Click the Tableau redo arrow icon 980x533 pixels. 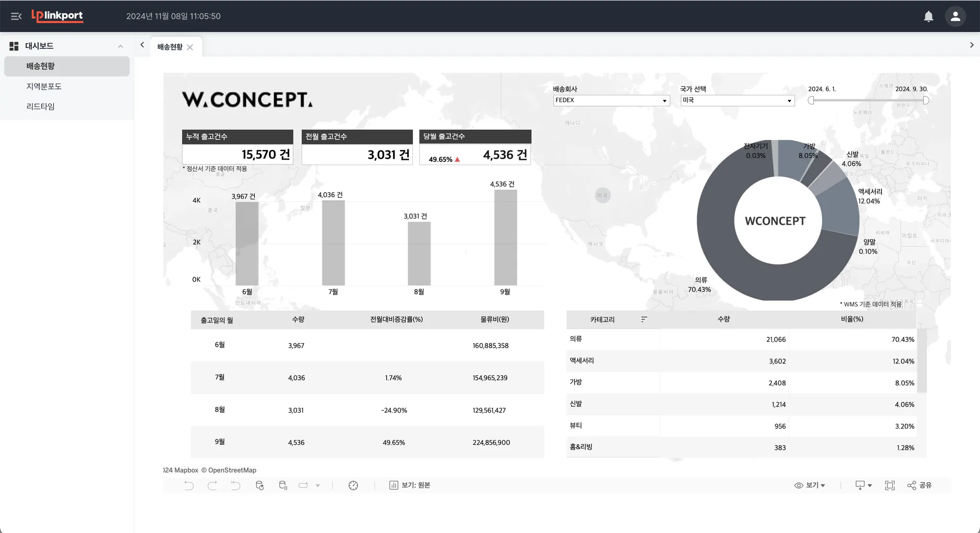tap(212, 485)
